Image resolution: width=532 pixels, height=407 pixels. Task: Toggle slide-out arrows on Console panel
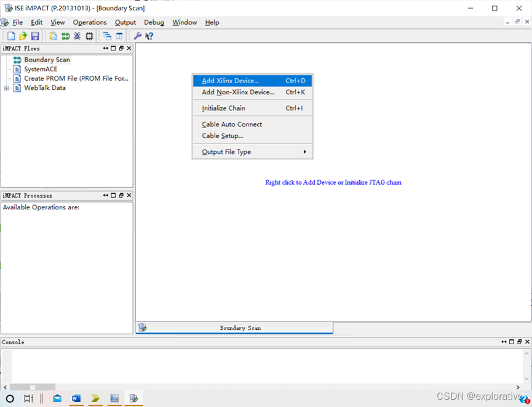pyautogui.click(x=504, y=342)
